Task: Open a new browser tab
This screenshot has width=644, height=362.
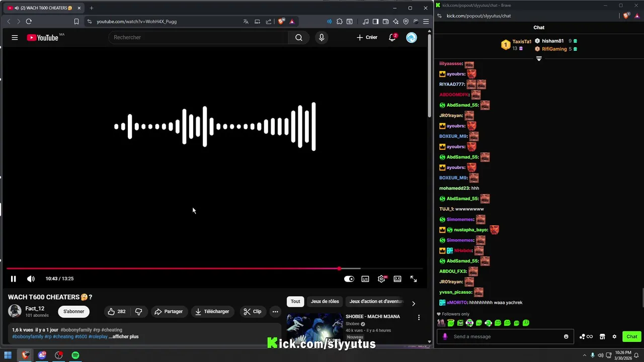Action: coord(91,8)
